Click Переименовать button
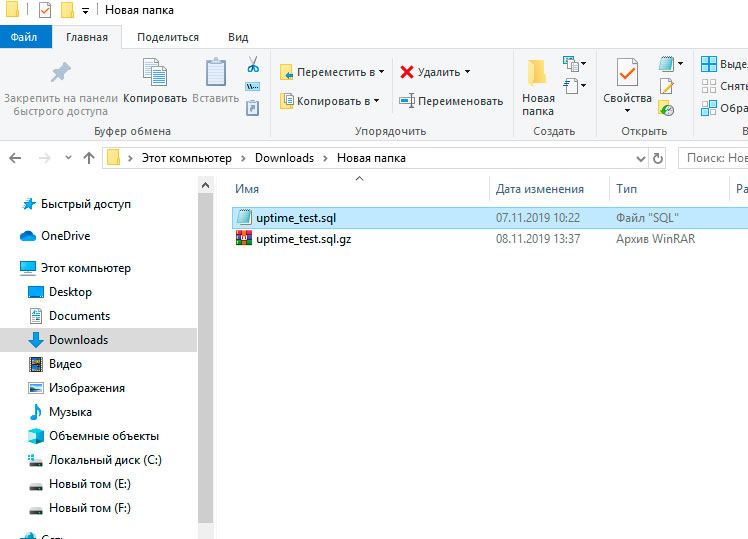 tap(451, 101)
